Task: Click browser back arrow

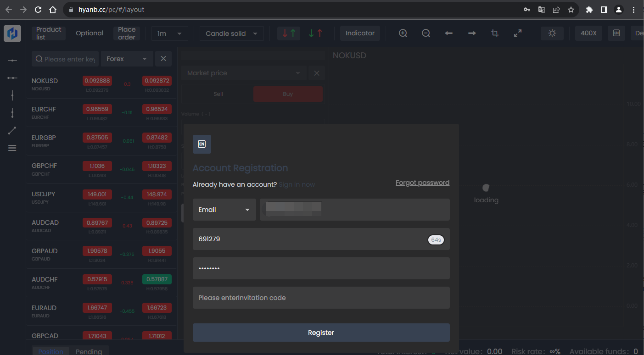Action: 9,9
